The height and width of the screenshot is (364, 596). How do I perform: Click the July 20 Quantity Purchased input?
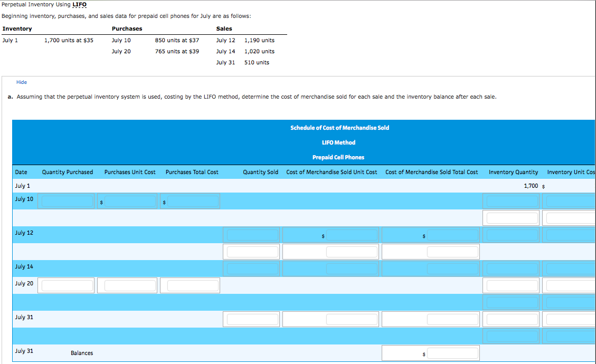tap(66, 285)
